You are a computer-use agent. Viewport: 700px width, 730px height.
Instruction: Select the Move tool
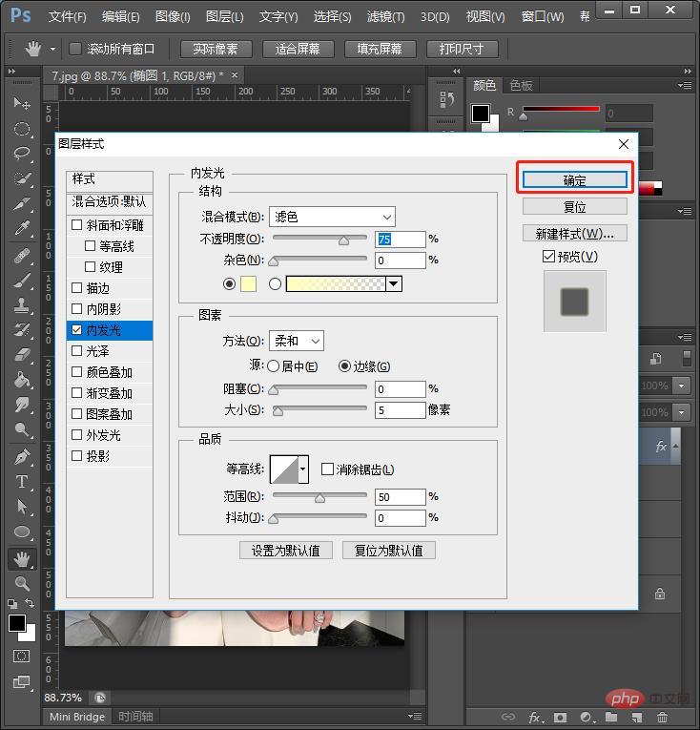[x=21, y=103]
